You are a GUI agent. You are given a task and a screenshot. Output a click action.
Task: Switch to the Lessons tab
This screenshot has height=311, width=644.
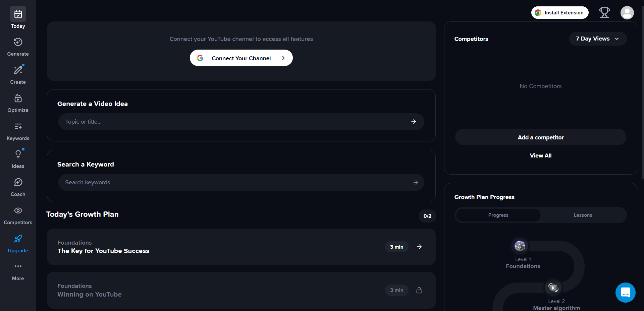(583, 215)
